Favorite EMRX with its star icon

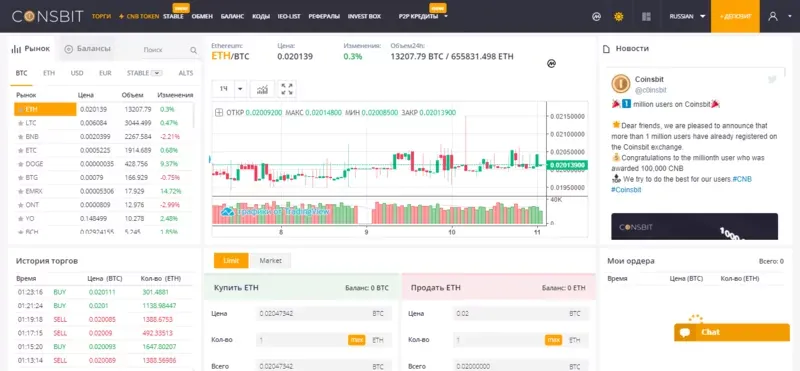tap(20, 191)
